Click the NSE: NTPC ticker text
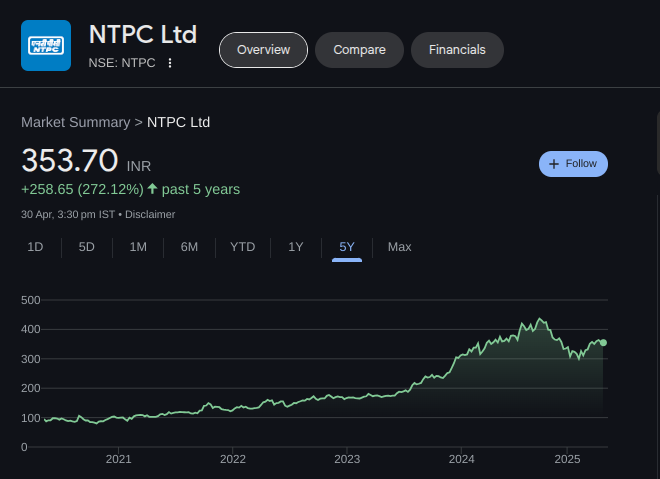This screenshot has width=660, height=479. 122,63
